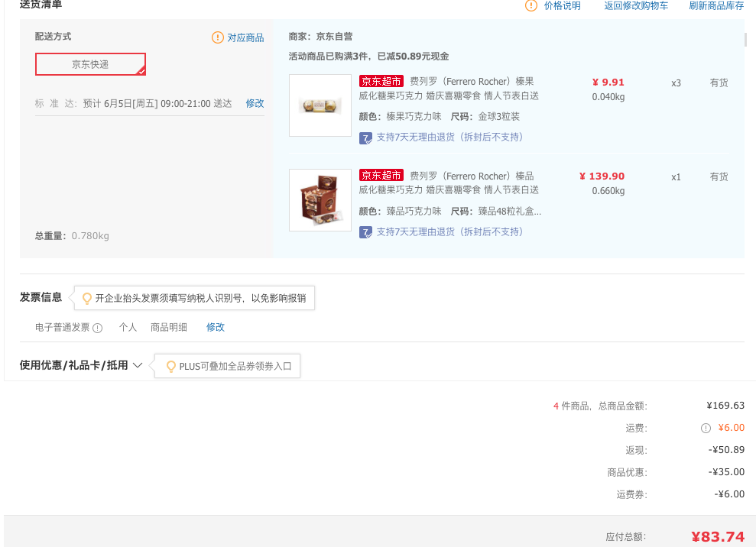Click the -¥35.00 product discount value
The height and width of the screenshot is (547, 756).
[x=726, y=472]
